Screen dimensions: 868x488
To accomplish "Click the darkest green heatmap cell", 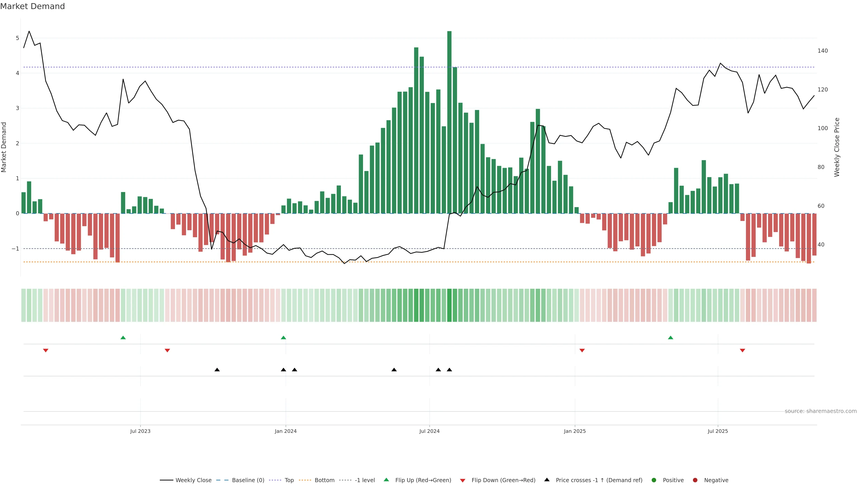I will [449, 305].
